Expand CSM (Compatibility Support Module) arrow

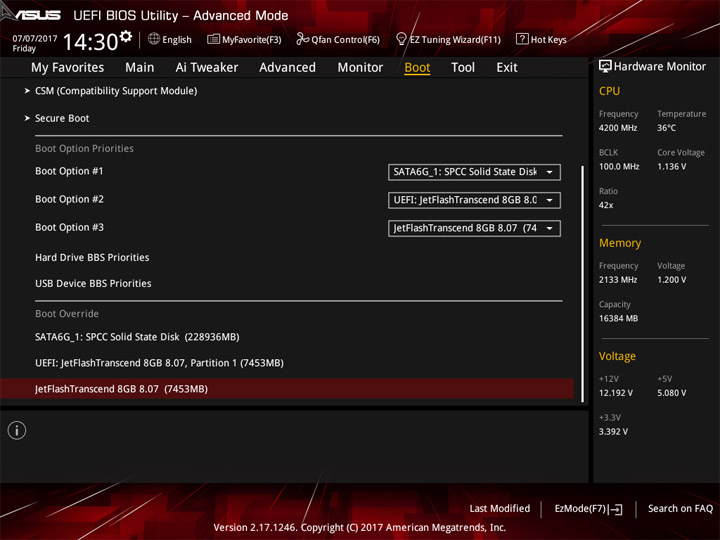point(27,91)
